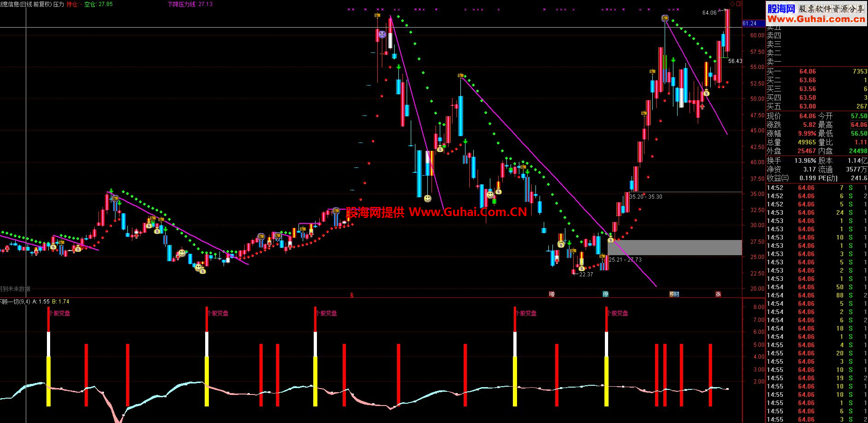The image size is (868, 423).
Task: Select the 卖一 ask row
Action: click(x=817, y=62)
